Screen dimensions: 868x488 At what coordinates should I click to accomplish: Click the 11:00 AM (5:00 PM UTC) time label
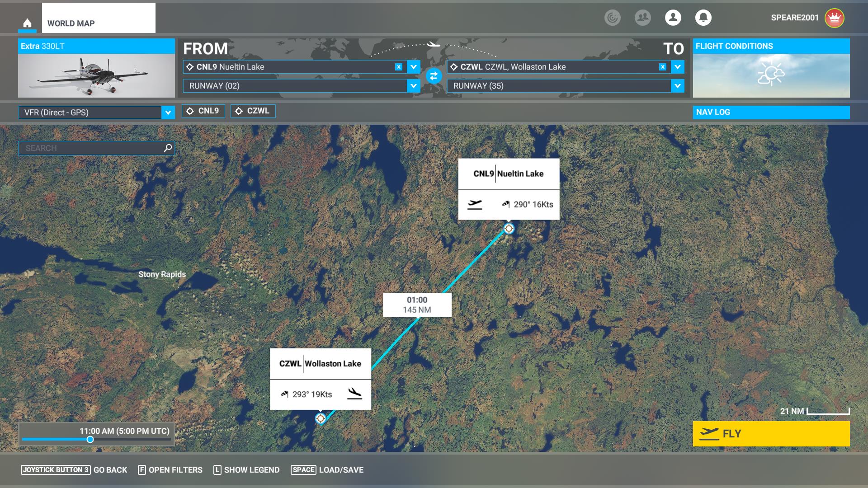[125, 431]
